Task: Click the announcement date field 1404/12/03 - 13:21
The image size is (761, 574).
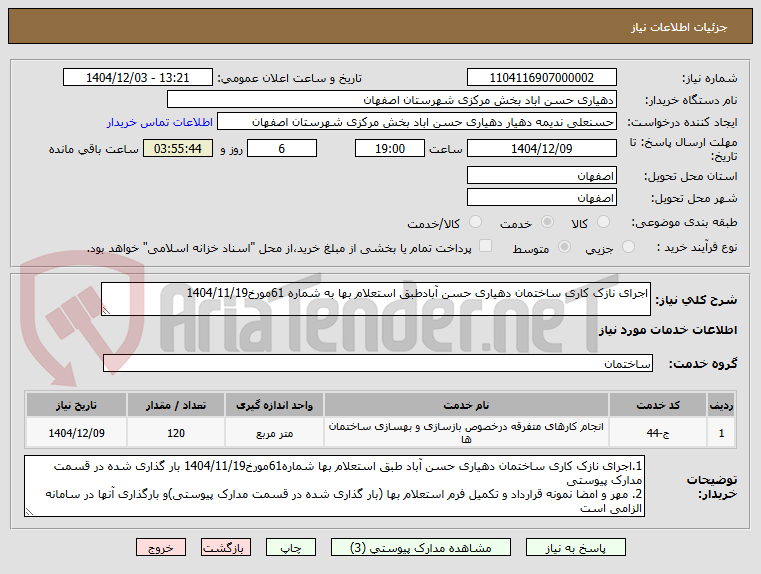Action: (x=138, y=78)
